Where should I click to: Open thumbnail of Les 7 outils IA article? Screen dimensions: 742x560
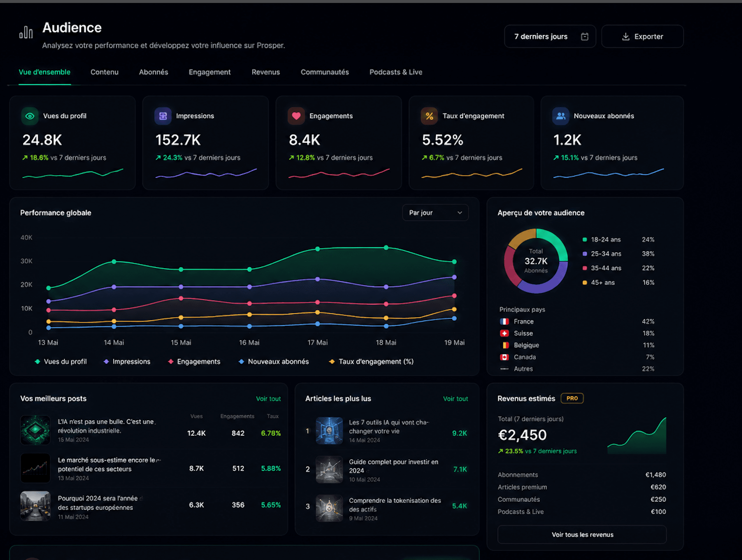329,431
